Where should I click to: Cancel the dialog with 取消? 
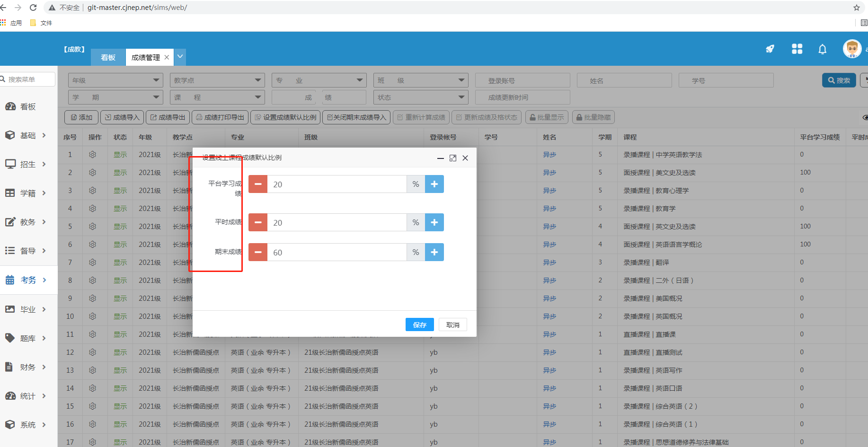tap(452, 324)
